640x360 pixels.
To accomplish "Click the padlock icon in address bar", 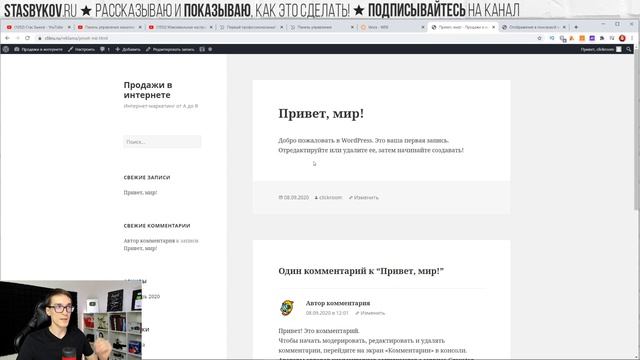I will click(40, 38).
